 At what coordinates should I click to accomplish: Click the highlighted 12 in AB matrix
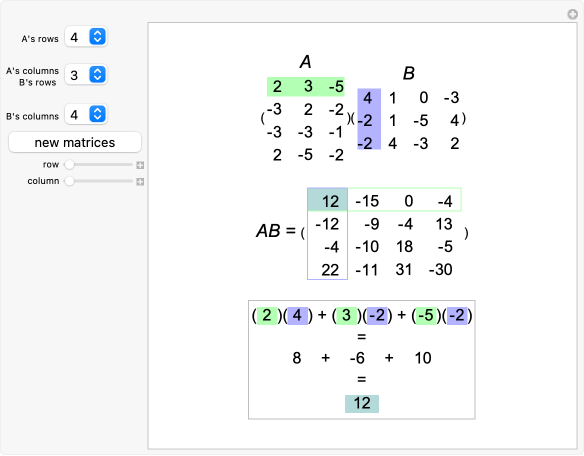(328, 200)
